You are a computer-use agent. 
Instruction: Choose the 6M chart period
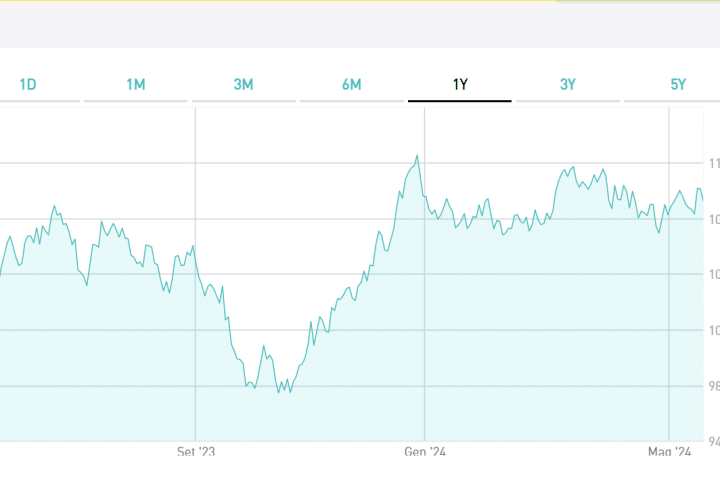click(x=351, y=85)
